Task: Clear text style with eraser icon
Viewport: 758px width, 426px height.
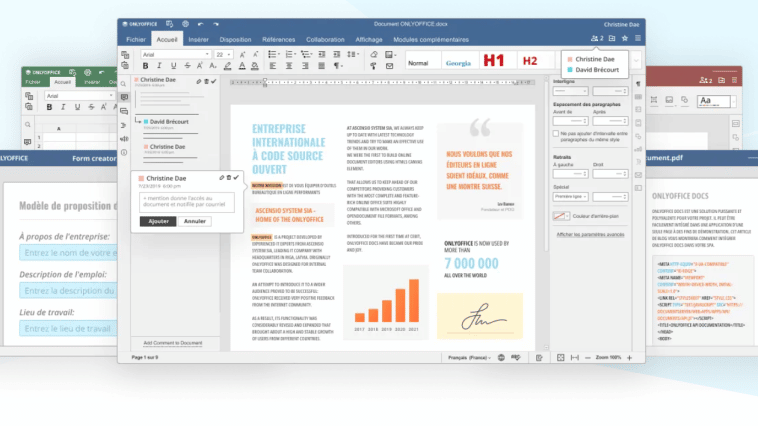Action: pos(374,54)
